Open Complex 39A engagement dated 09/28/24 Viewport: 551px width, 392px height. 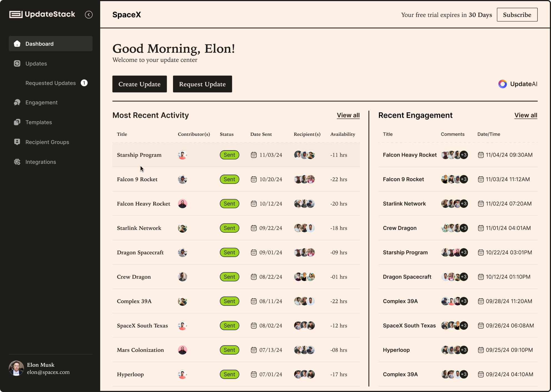coord(458,301)
